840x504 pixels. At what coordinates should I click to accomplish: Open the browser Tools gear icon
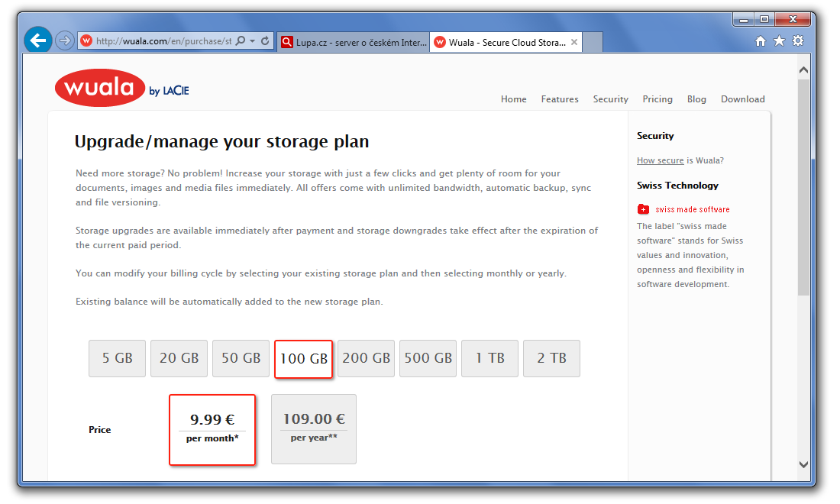tap(798, 41)
